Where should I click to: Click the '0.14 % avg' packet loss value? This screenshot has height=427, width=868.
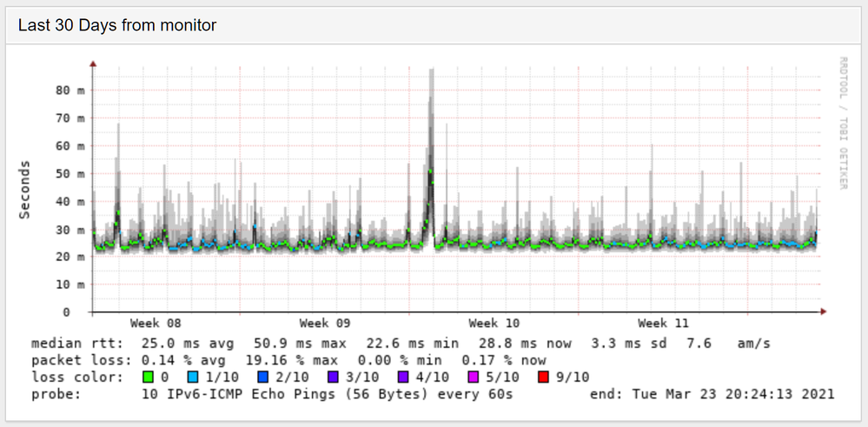pos(183,361)
